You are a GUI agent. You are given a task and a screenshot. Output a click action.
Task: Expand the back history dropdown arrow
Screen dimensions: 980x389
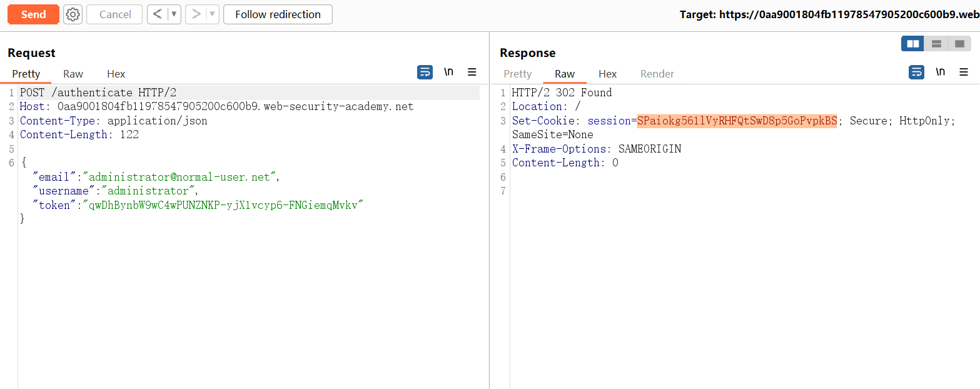174,14
